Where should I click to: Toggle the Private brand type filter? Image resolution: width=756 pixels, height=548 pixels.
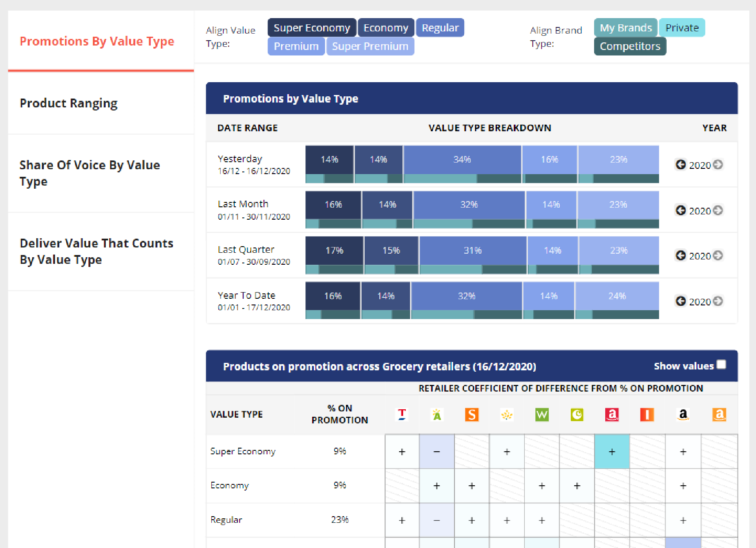[682, 27]
